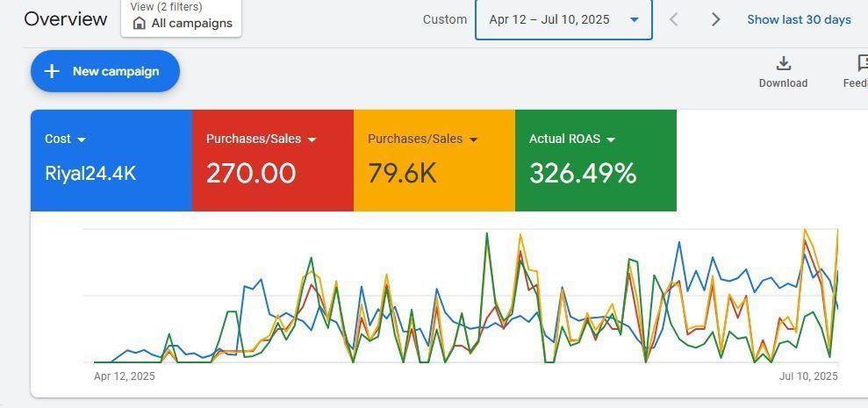Click the Jul 10, 2025 axis label
Viewport: 868px width, 408px height.
807,376
